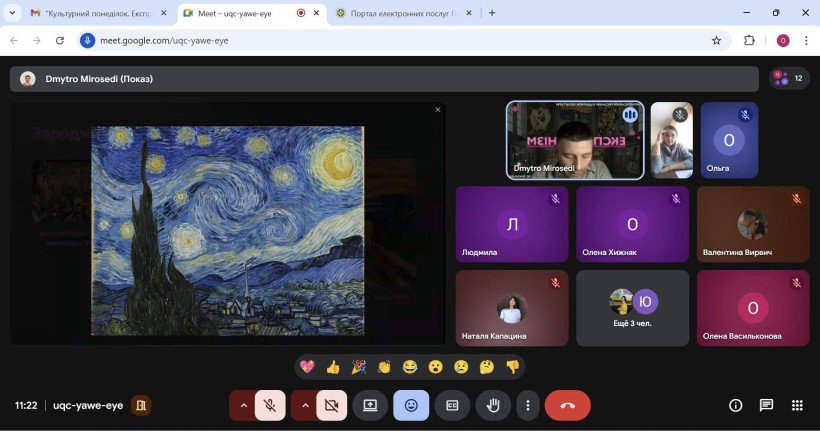This screenshot has width=820, height=431.
Task: Toggle the muted microphone button
Action: [270, 405]
